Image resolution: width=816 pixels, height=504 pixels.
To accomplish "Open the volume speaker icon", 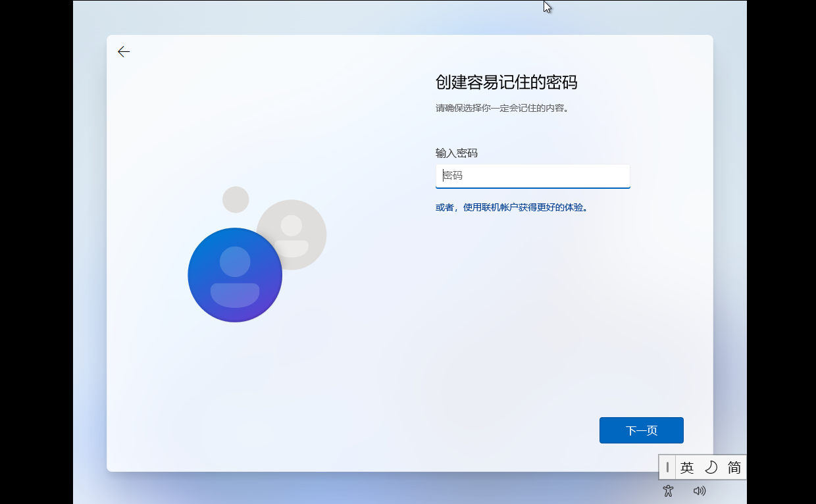I will [x=700, y=490].
